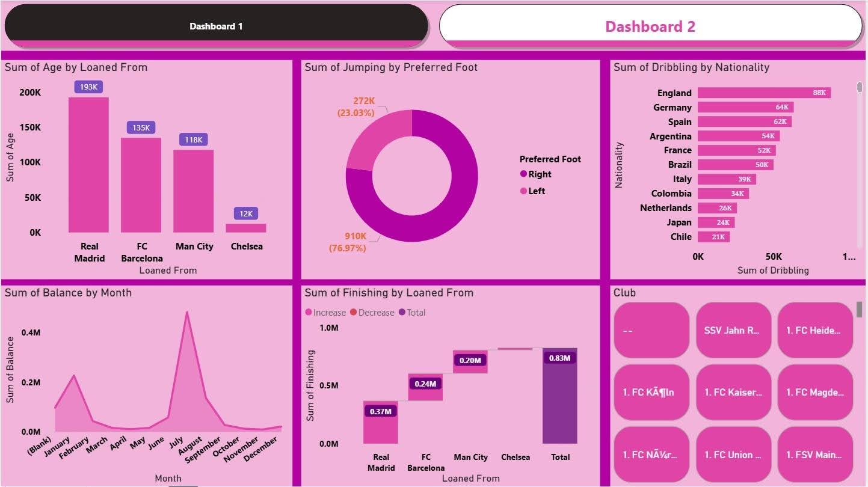Click the purple Total bar in waterfall chart
The height and width of the screenshot is (487, 868).
coord(559,397)
